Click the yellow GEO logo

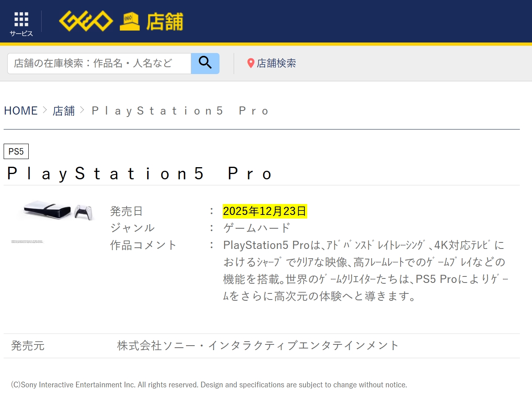coord(86,21)
